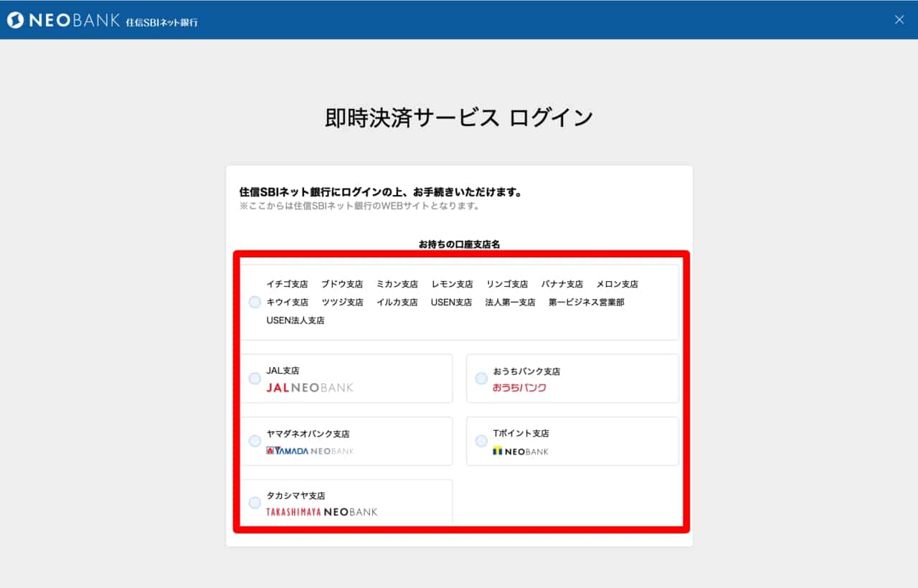The width and height of the screenshot is (918, 588).
Task: Click the Tポイント支店 text label
Action: pos(521,433)
